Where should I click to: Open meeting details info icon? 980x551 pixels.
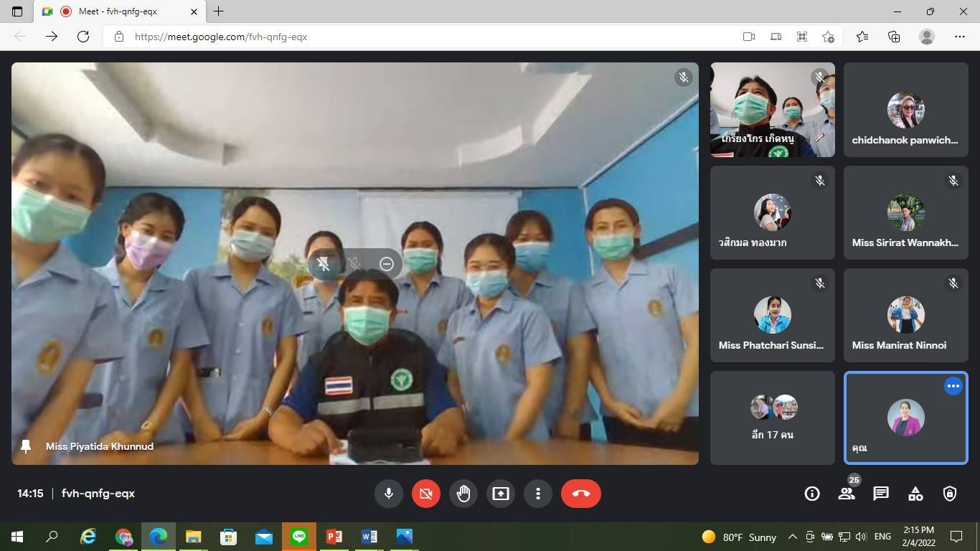812,494
